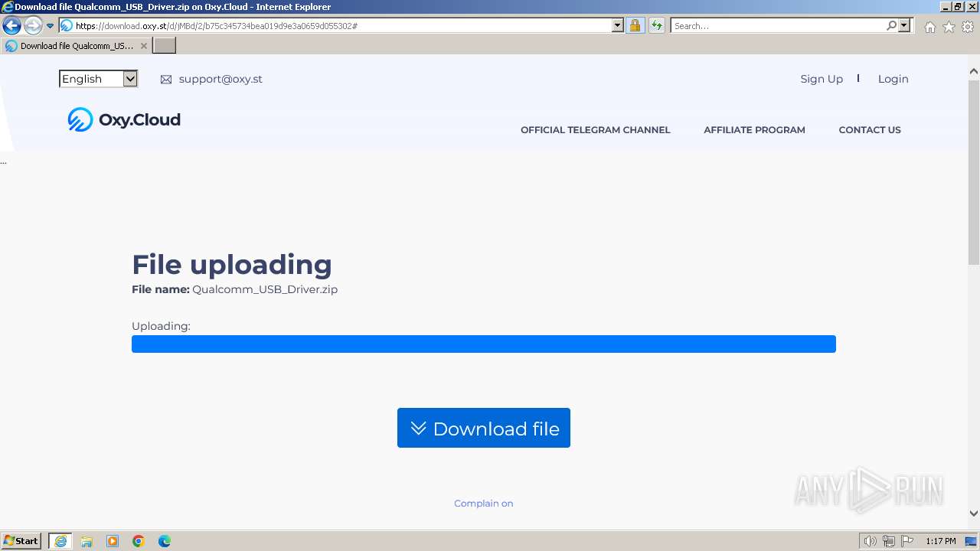Image resolution: width=980 pixels, height=551 pixels.
Task: Click the support@oxy.st email link
Action: pos(220,79)
